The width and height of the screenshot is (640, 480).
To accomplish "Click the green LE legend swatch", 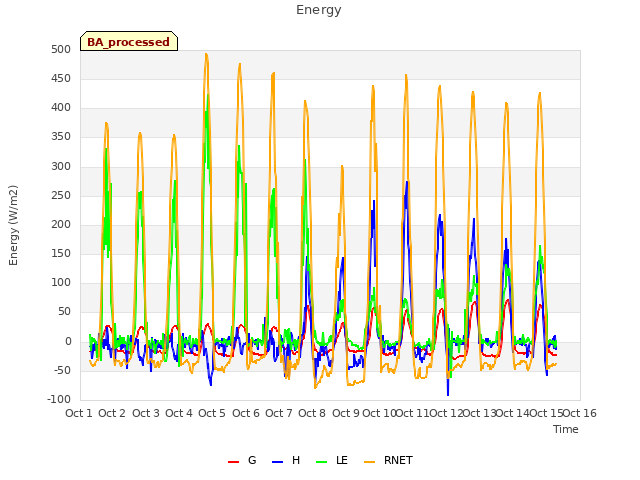I will coord(322,462).
